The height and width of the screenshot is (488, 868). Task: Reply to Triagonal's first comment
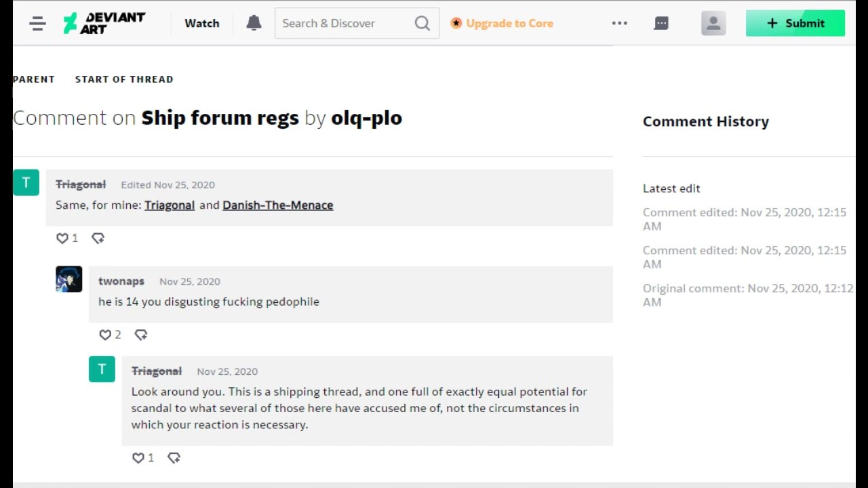coord(98,238)
